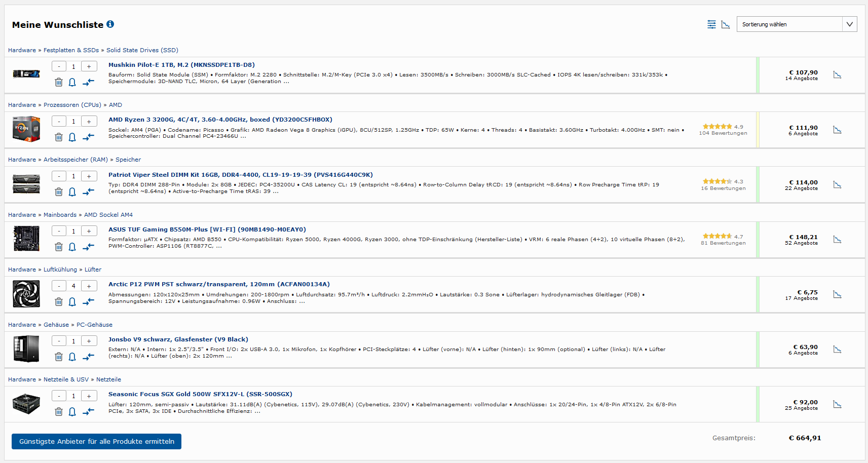This screenshot has width=868, height=463.
Task: Click Günstigste Anbieter für alle Produkte ermitteln
Action: 96,441
